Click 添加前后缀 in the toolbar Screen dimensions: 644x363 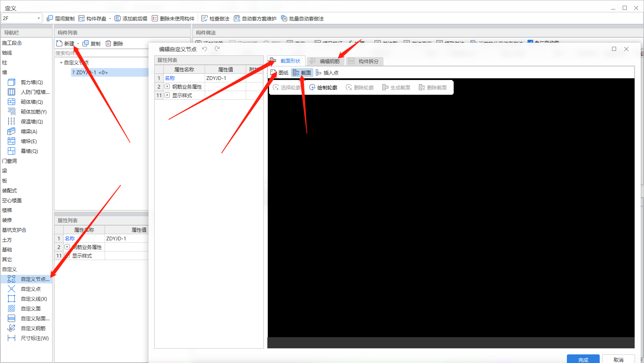click(131, 18)
